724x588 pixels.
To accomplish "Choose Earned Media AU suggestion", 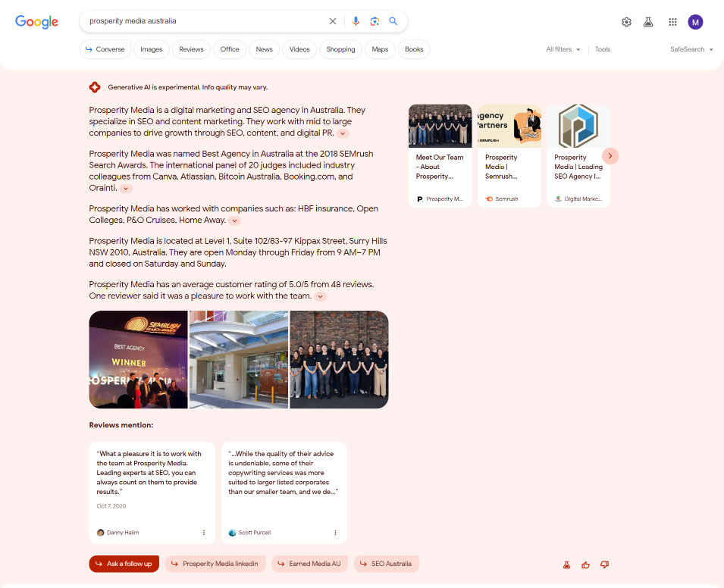I will [309, 564].
